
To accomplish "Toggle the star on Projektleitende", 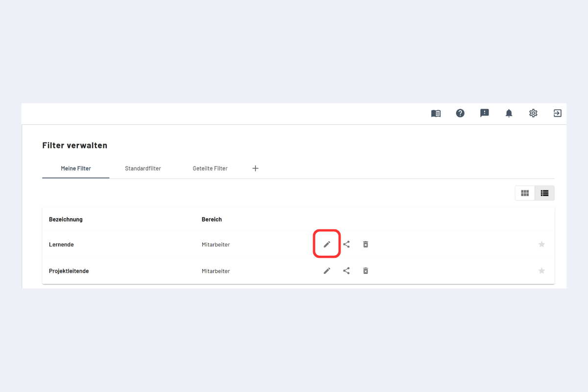I will pos(541,270).
